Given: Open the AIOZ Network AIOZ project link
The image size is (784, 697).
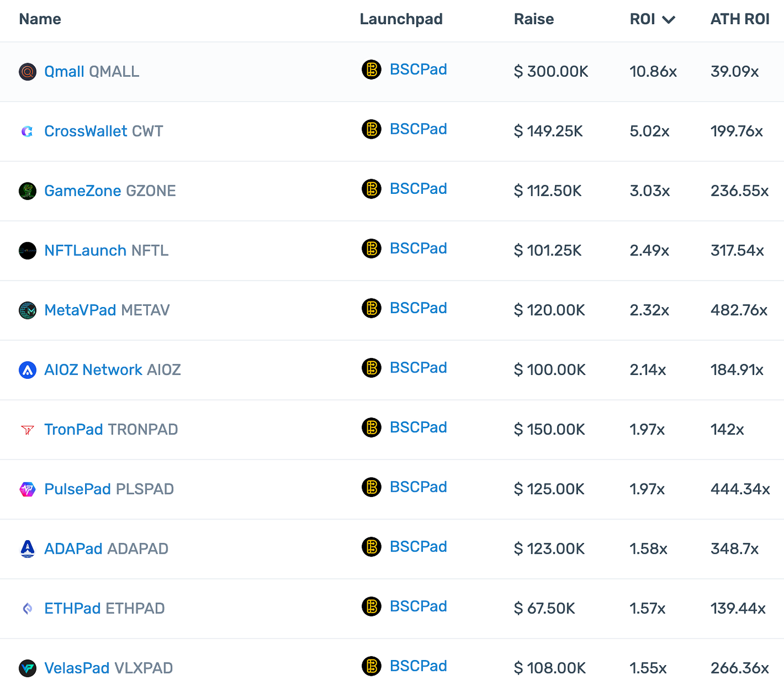Looking at the screenshot, I should (113, 370).
